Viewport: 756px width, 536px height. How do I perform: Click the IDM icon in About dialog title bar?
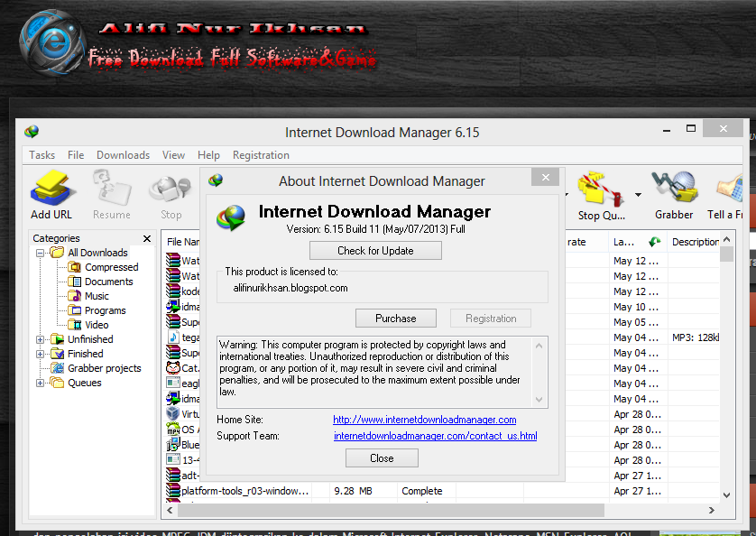pyautogui.click(x=216, y=180)
